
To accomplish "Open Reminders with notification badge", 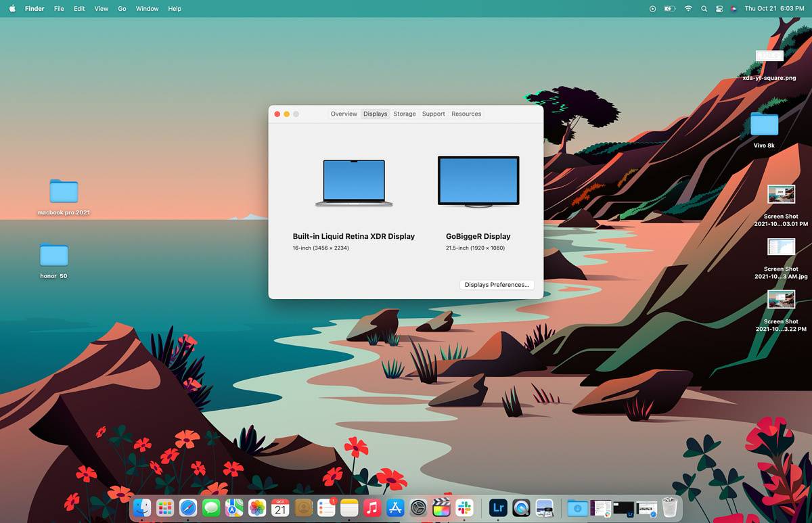I will pyautogui.click(x=326, y=507).
